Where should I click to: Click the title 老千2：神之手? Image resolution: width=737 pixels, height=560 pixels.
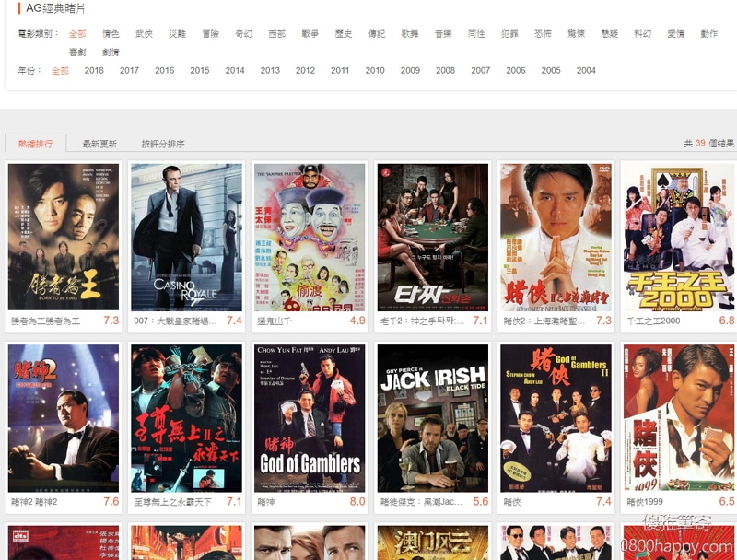coord(422,321)
